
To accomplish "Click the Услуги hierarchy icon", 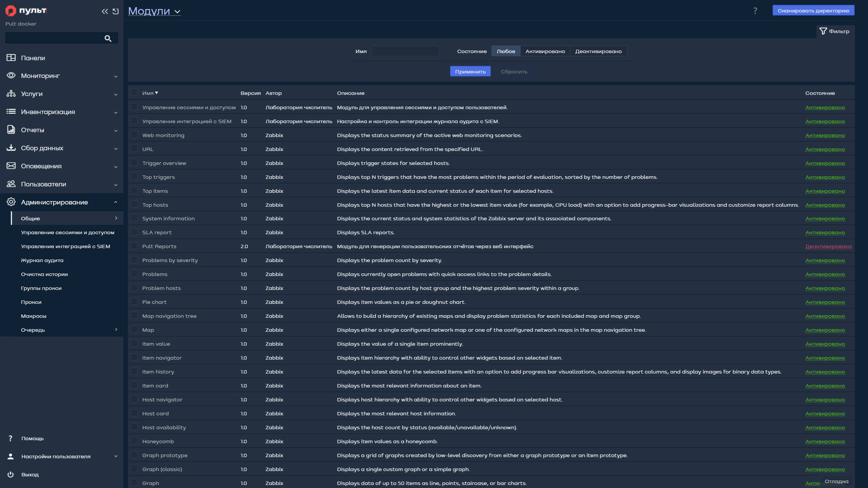I will (x=11, y=93).
